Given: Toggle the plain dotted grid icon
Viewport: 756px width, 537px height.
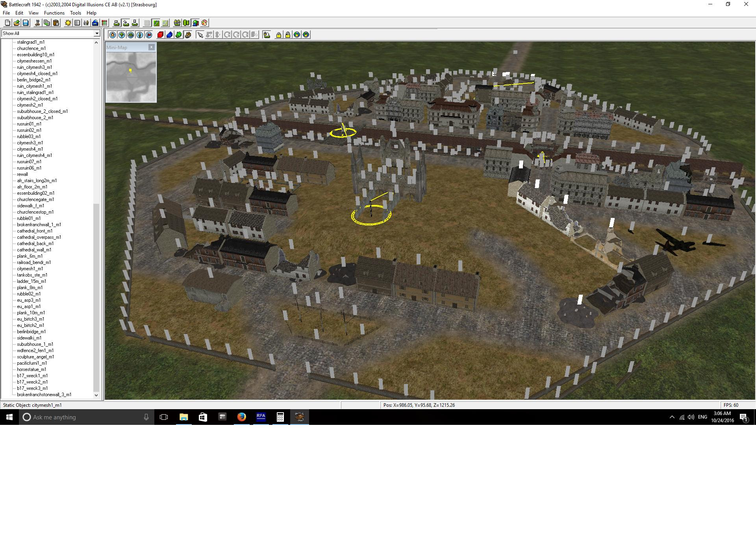Looking at the screenshot, I should [x=147, y=23].
